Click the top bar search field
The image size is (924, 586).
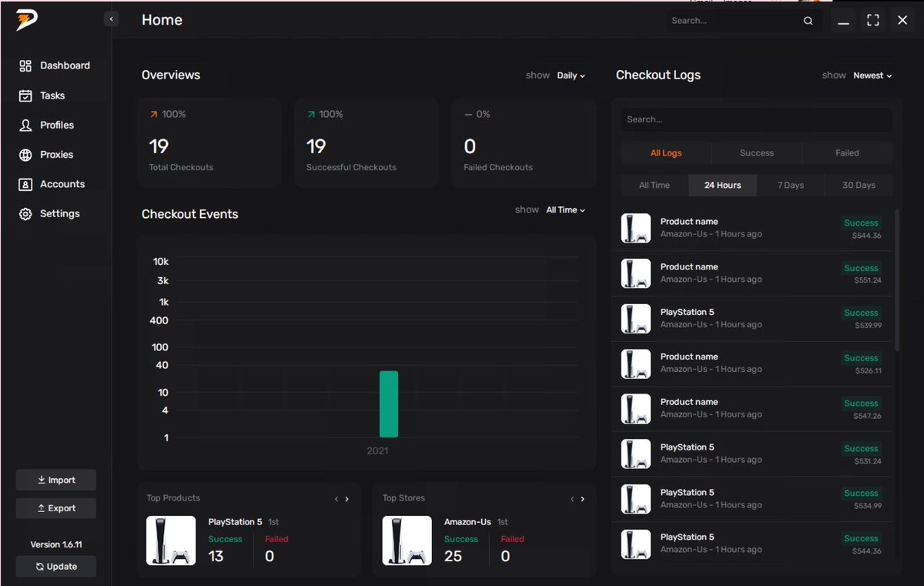743,21
